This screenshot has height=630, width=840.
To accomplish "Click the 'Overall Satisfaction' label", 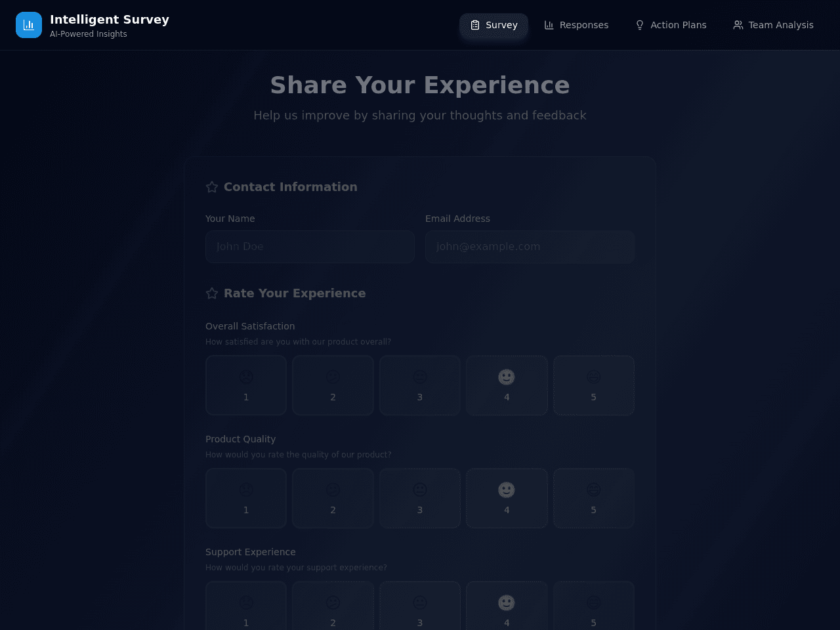I will 250,326.
